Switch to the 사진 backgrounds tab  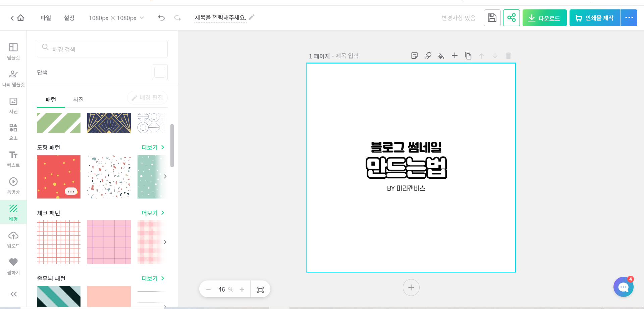(78, 99)
